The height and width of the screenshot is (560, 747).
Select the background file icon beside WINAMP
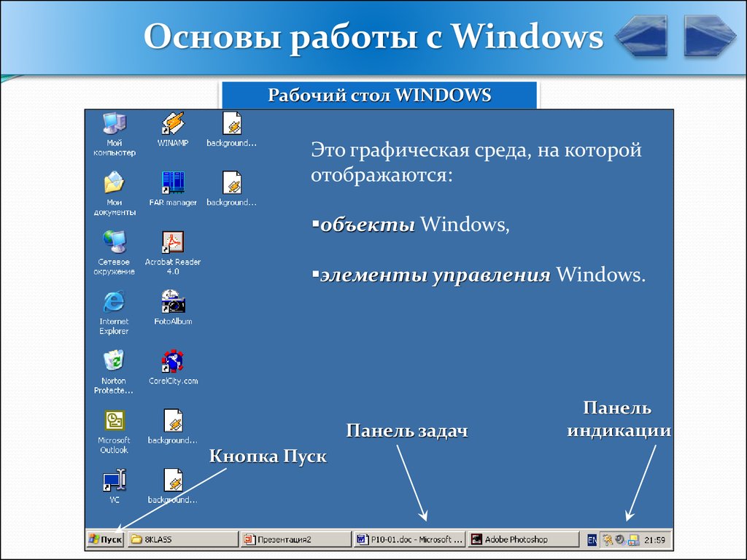232,123
